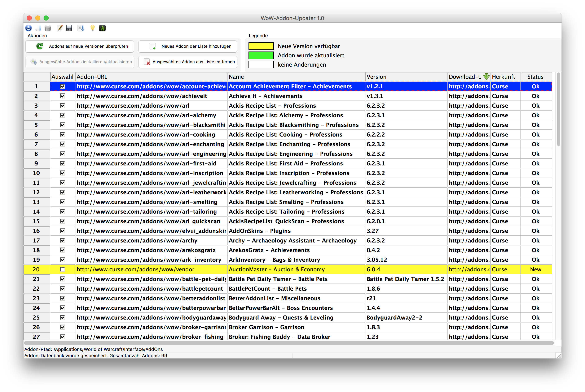Viewport: 585px width, 392px height.
Task: Select 'ArekosGratz – Achievements' name cell
Action: tap(296, 250)
